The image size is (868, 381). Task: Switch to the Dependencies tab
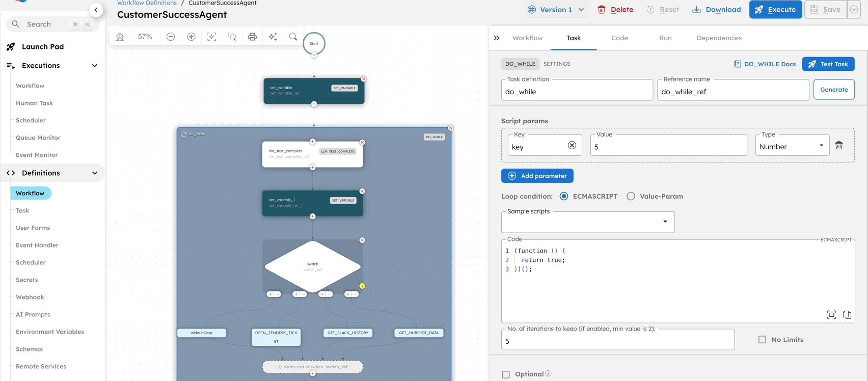tap(719, 38)
